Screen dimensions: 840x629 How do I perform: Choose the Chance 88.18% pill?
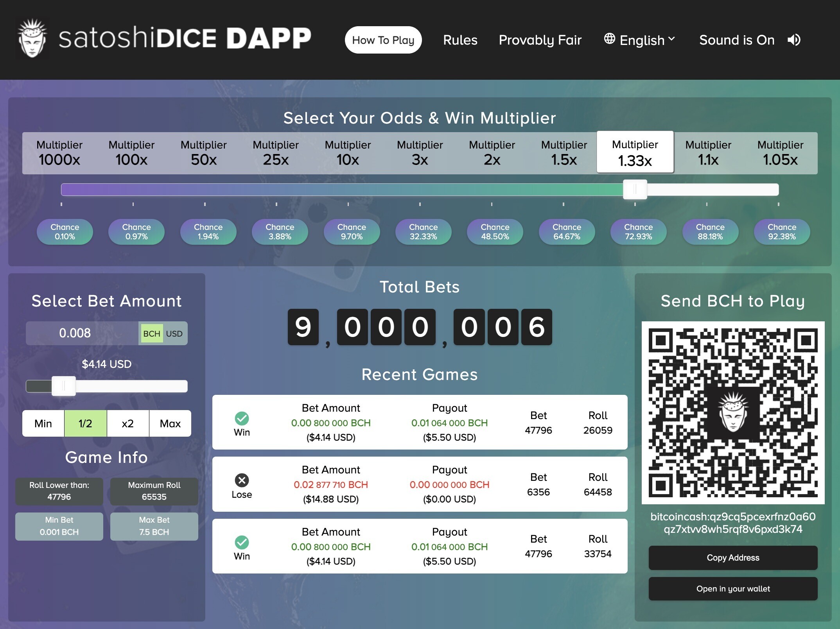[711, 232]
